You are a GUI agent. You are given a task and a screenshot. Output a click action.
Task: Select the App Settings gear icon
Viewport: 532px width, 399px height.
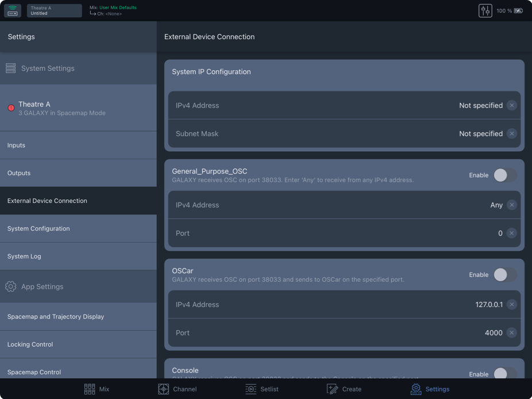[10, 286]
